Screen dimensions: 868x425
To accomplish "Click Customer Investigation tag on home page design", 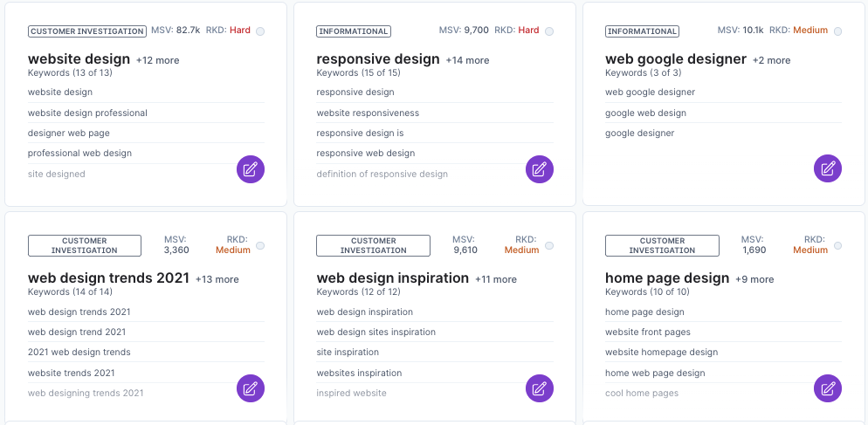I will 662,245.
